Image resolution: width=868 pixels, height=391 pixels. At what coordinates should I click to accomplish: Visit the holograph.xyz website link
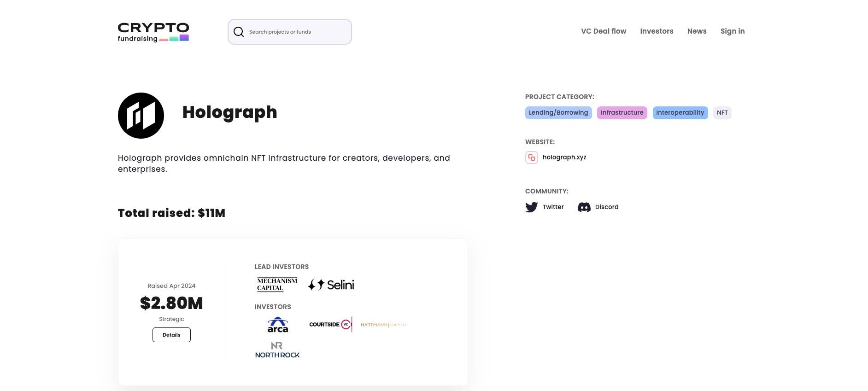tap(564, 158)
